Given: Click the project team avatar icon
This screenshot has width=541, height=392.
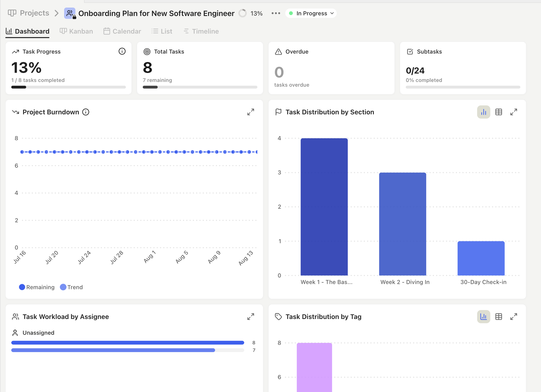Looking at the screenshot, I should (70, 13).
